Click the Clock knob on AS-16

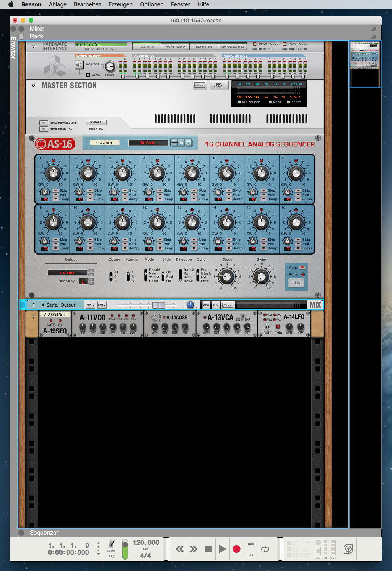coord(227,276)
